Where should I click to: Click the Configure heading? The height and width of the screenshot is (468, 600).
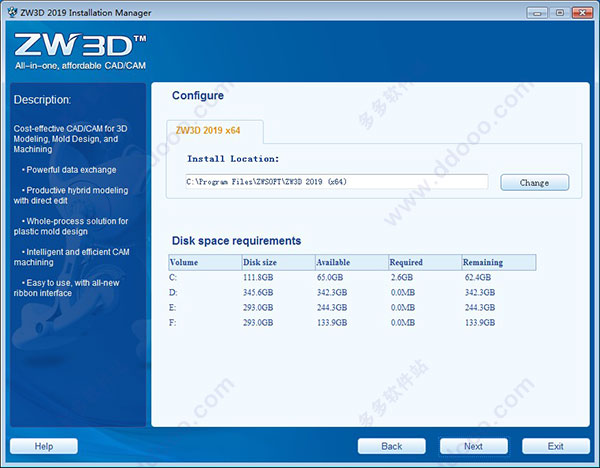pyautogui.click(x=198, y=95)
